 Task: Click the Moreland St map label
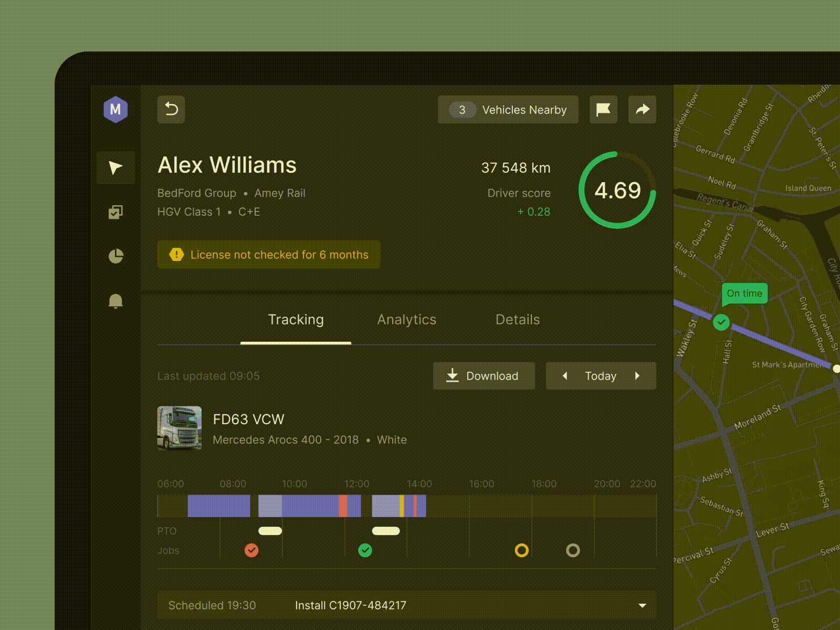click(758, 417)
